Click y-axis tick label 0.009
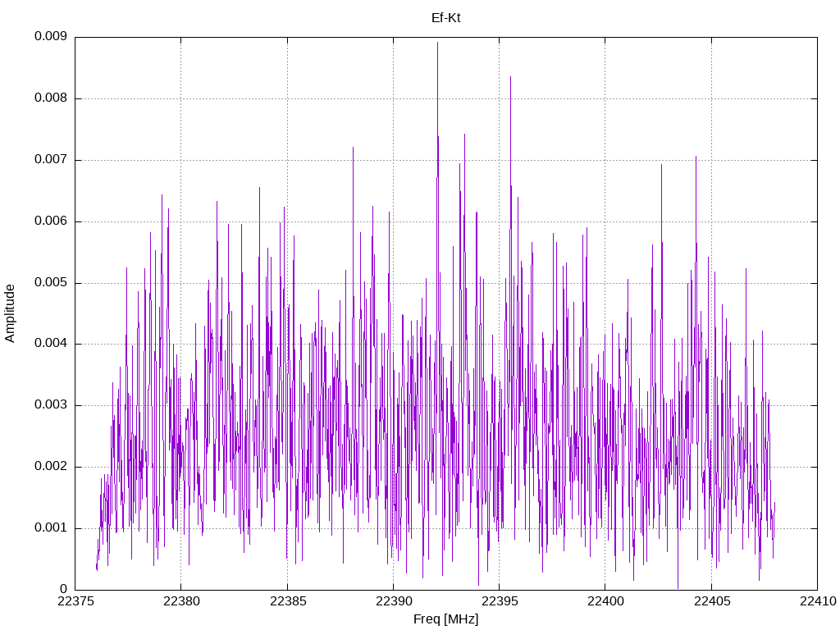Viewport: 840px width, 630px height. (x=51, y=36)
